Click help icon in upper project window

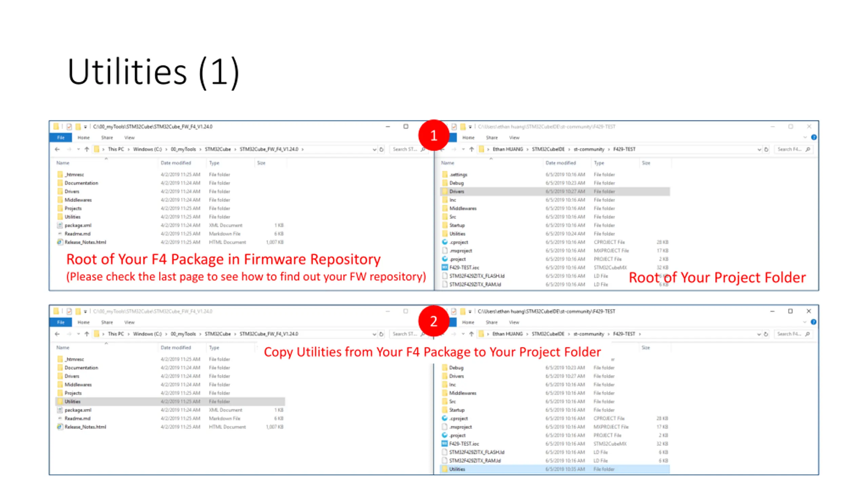tap(814, 137)
